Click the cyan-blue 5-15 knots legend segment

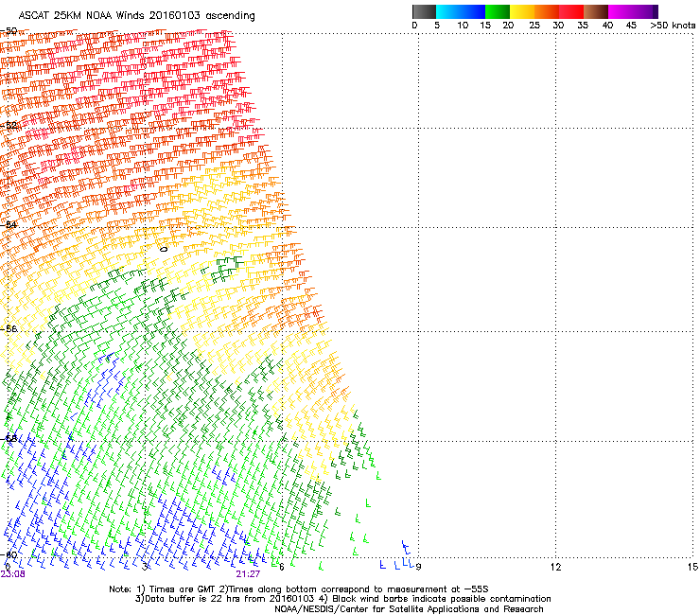coord(461,11)
